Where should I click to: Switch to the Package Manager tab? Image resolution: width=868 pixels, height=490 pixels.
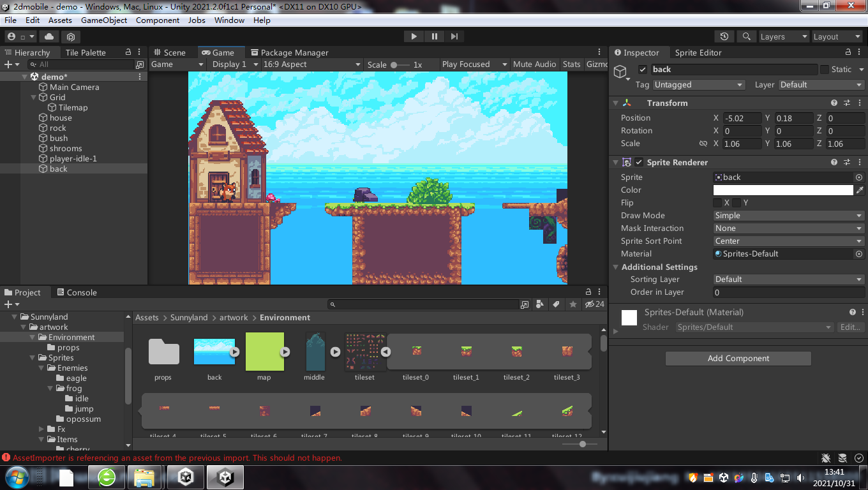click(x=289, y=52)
